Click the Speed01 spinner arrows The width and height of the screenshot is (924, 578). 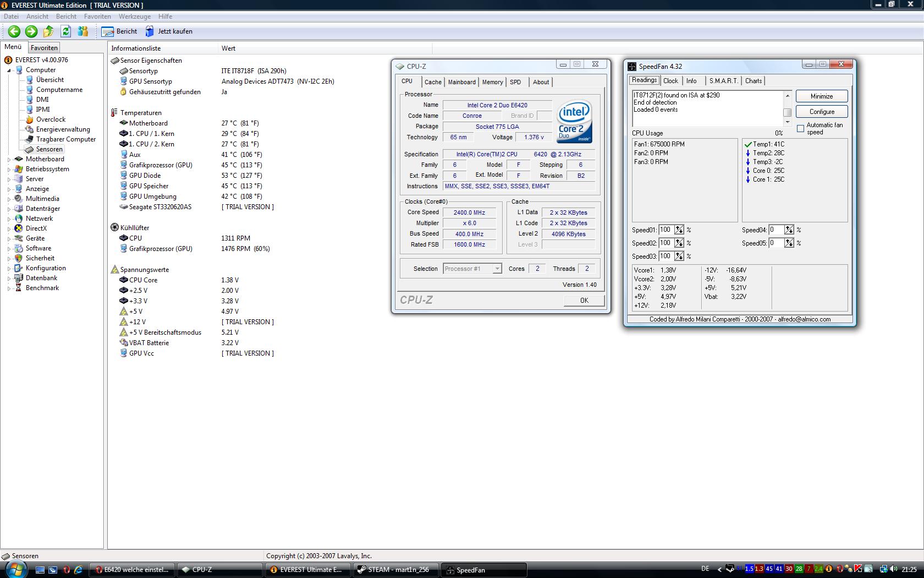click(679, 230)
